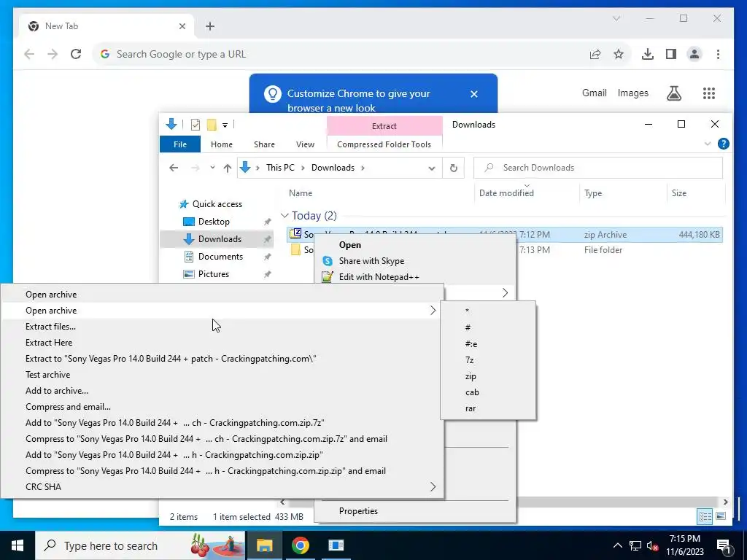Open Chrome profile avatar
The height and width of the screenshot is (560, 747).
click(694, 54)
